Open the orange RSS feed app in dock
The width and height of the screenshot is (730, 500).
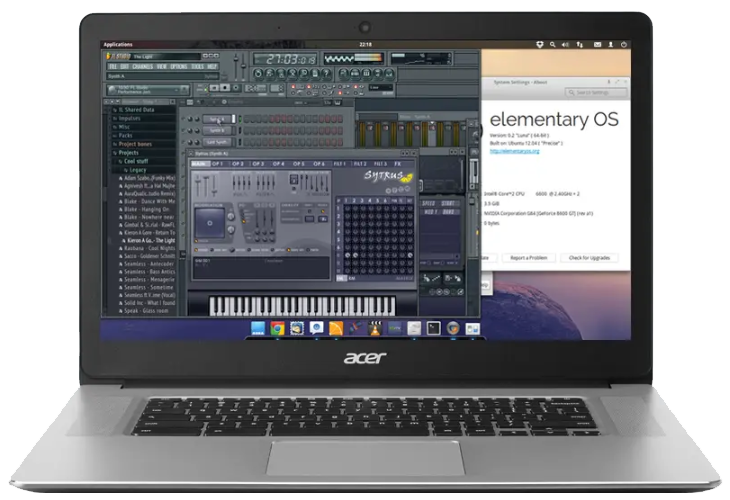(336, 329)
